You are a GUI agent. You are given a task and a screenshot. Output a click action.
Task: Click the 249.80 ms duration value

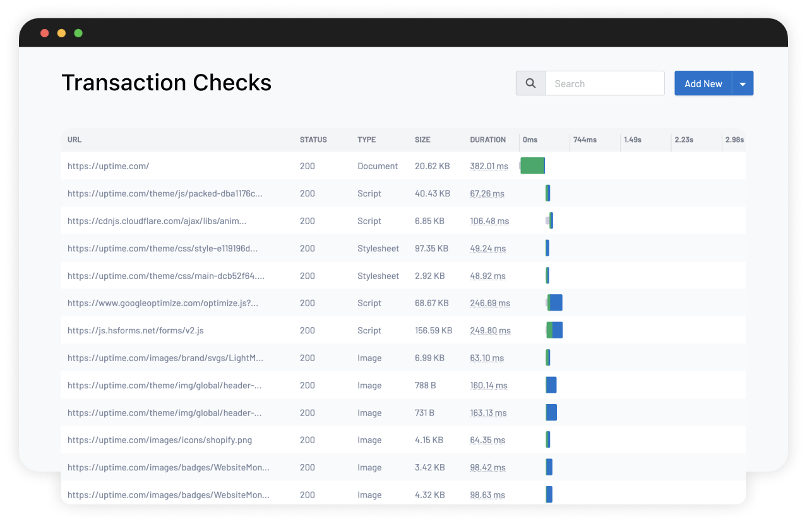(x=490, y=330)
